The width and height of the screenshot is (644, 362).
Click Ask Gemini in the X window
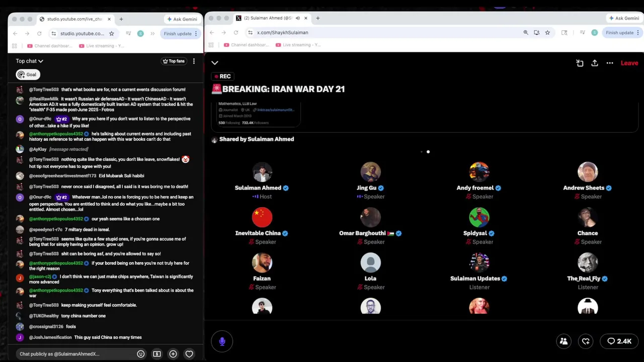coord(624,18)
